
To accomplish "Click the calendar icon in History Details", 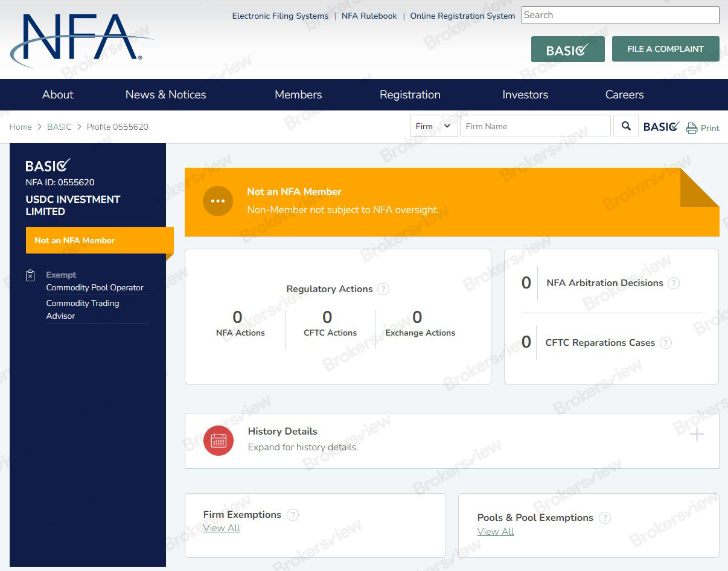I will [218, 441].
